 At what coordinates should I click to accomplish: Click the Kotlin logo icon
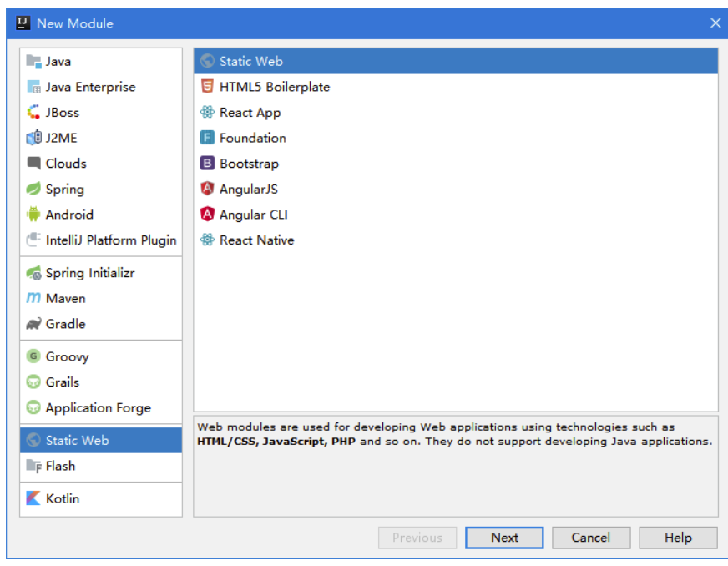pyautogui.click(x=33, y=498)
